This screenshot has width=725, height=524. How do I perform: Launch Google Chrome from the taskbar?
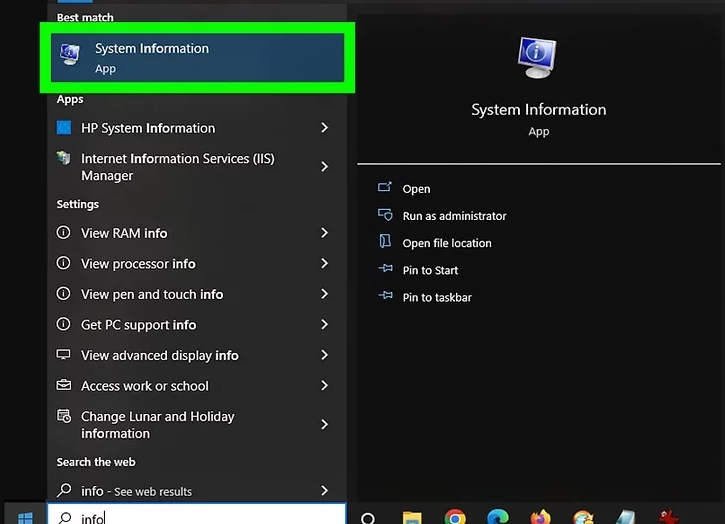pyautogui.click(x=455, y=517)
